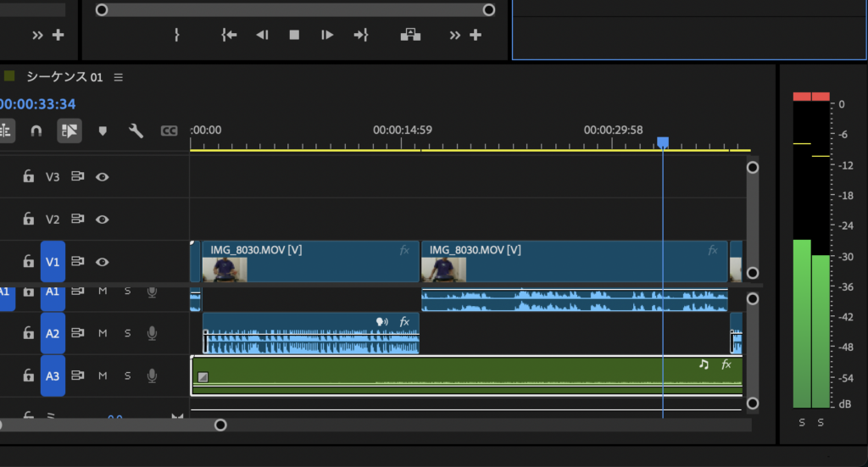This screenshot has width=868, height=467.
Task: Select second IMG_8030.MOV [V] clip
Action: [x=575, y=262]
